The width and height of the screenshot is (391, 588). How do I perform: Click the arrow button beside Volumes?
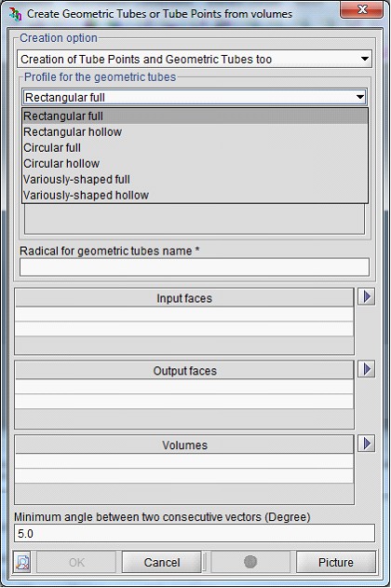366,444
